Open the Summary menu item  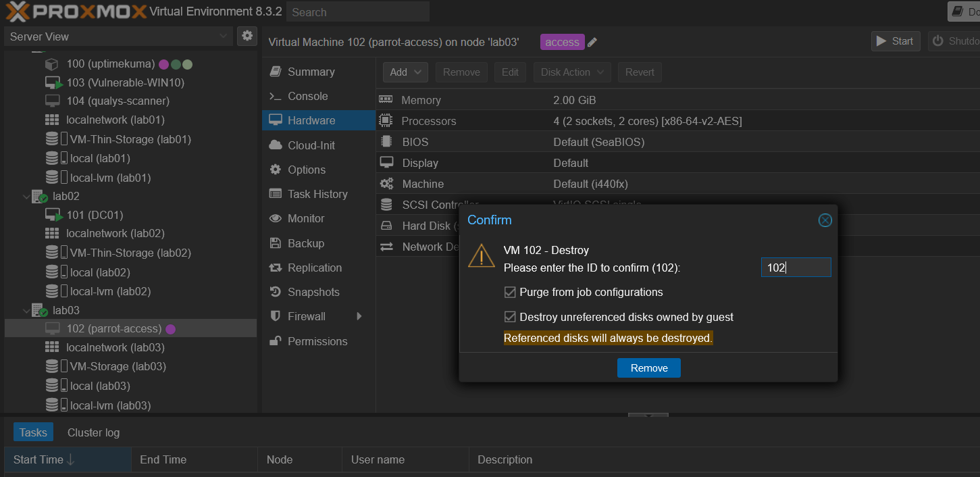319,72
